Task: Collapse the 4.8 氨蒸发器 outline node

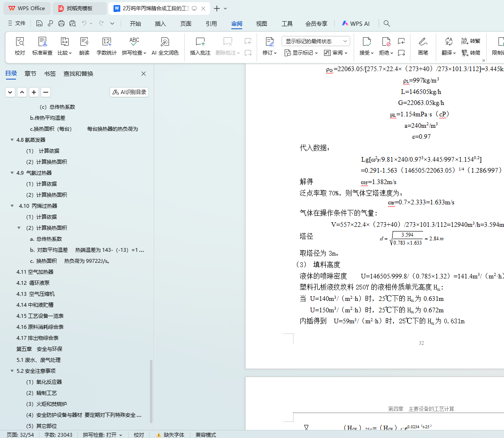Action: (x=12, y=140)
